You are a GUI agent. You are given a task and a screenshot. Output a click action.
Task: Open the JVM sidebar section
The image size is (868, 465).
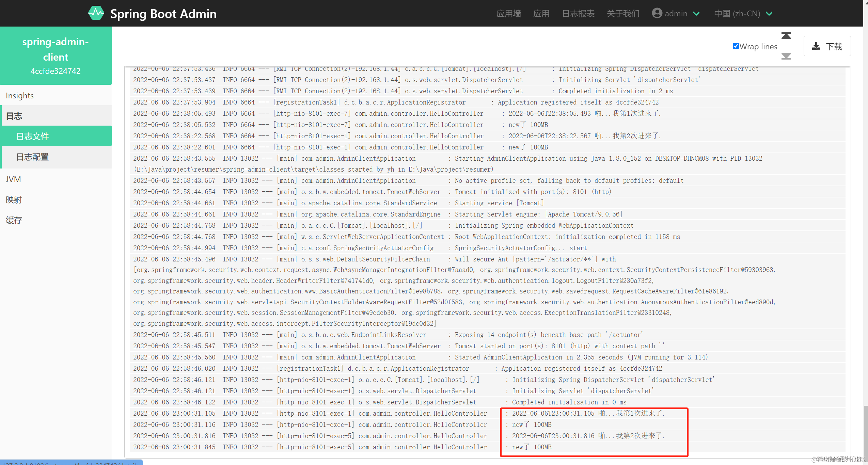coord(13,179)
